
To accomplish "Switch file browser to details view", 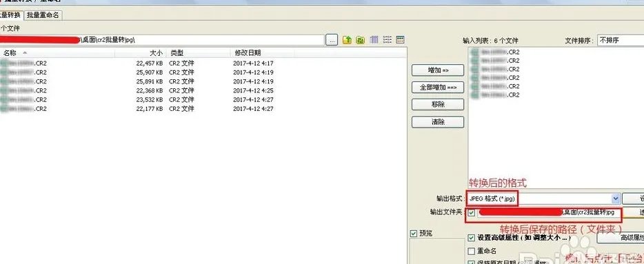I will [400, 40].
